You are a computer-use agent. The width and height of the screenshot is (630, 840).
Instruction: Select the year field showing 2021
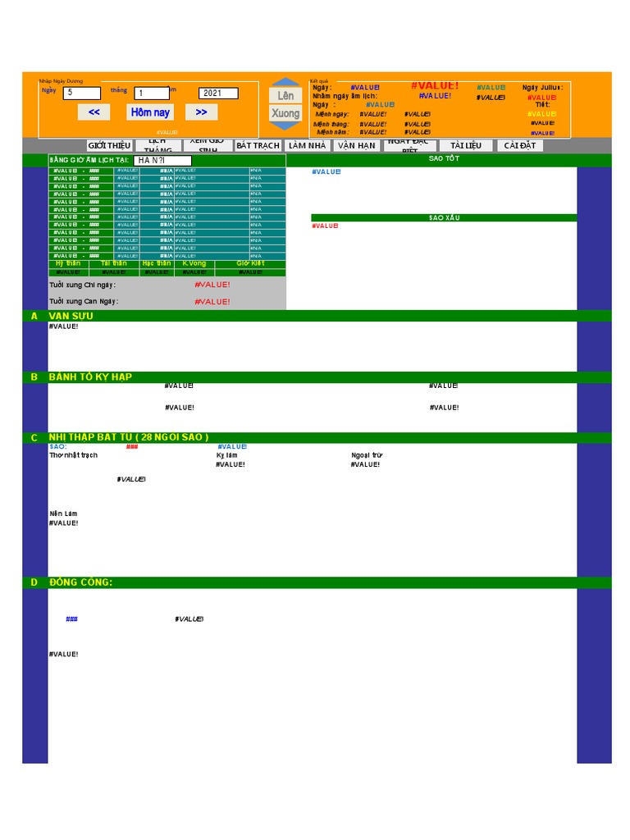(218, 94)
